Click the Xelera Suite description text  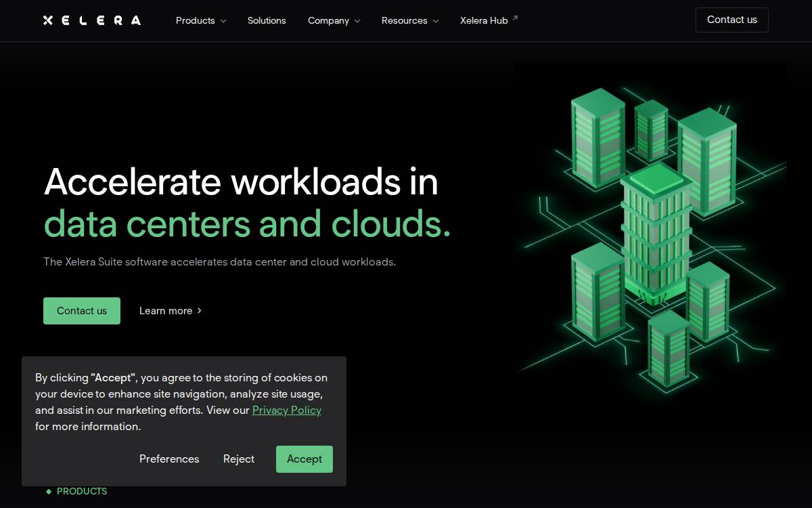pyautogui.click(x=219, y=261)
